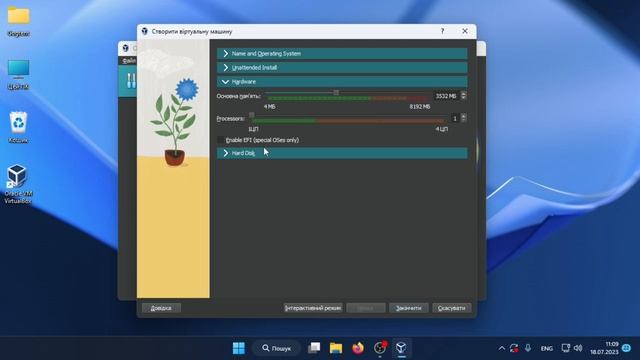The width and height of the screenshot is (640, 360).
Task: Open File Explorer from the taskbar
Action: click(336, 348)
